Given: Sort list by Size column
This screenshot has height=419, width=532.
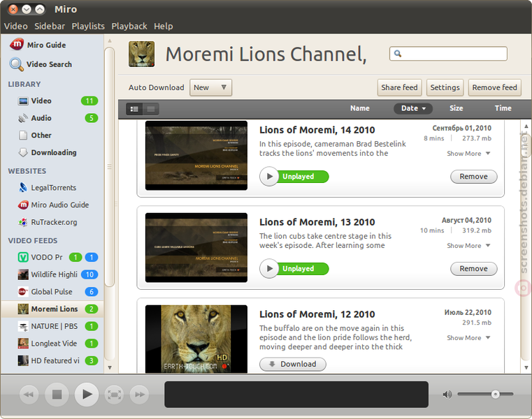Looking at the screenshot, I should point(456,108).
